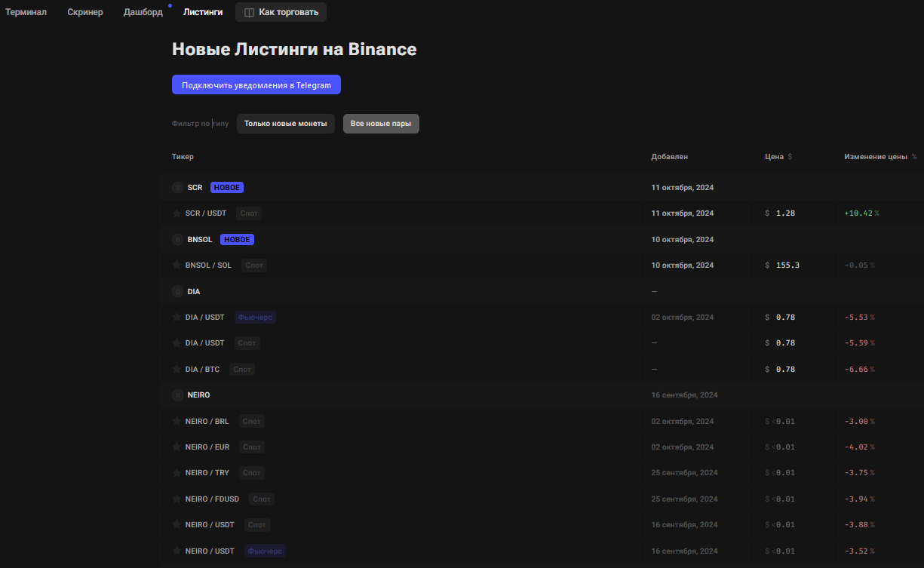Click the -5.53 % change for DIA futures
This screenshot has width=924, height=568.
coord(860,318)
